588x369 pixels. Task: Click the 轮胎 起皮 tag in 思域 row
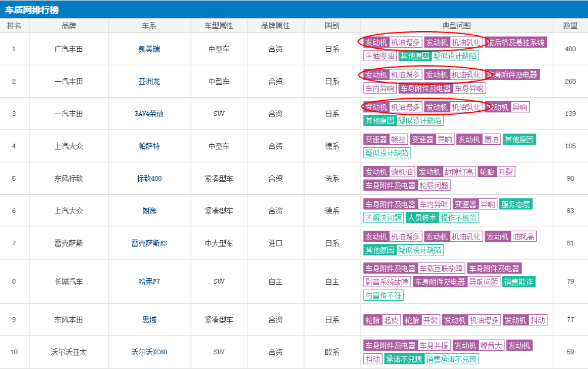pos(382,320)
